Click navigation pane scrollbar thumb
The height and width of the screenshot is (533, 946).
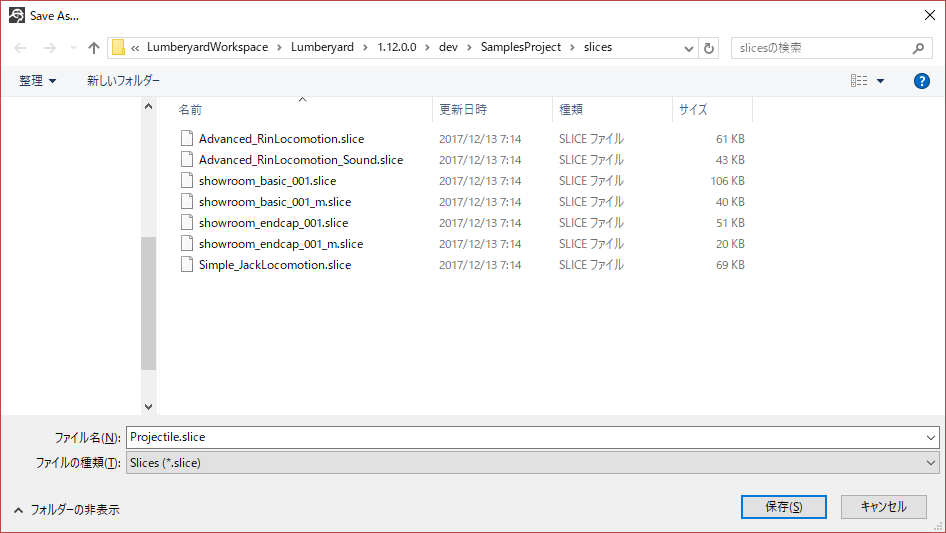click(x=148, y=303)
